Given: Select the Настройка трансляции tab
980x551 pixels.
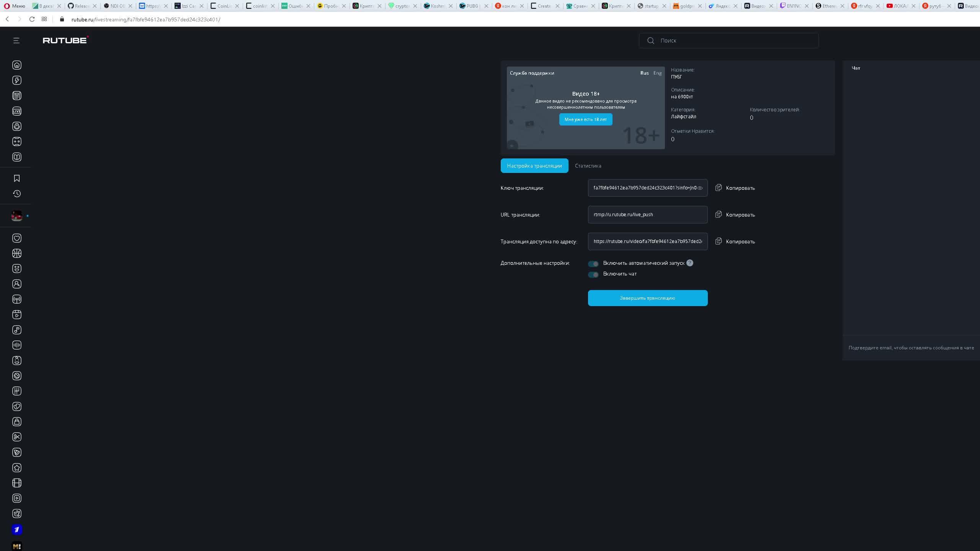Looking at the screenshot, I should tap(534, 166).
